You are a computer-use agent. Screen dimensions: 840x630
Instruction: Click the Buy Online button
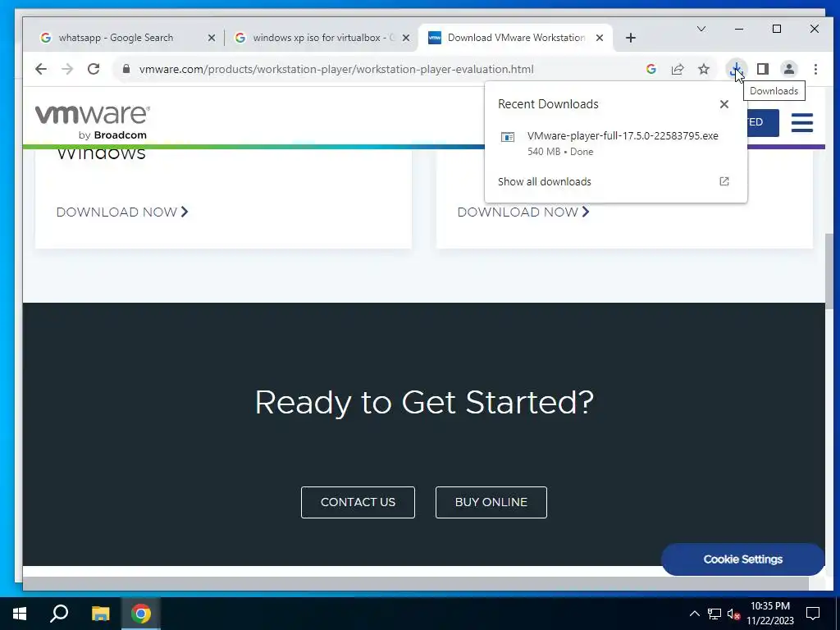tap(491, 503)
